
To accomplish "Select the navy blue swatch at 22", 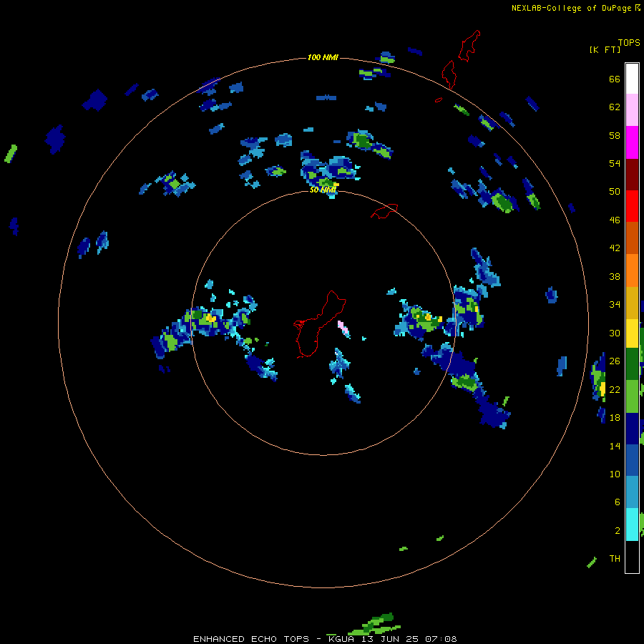I will [632, 429].
